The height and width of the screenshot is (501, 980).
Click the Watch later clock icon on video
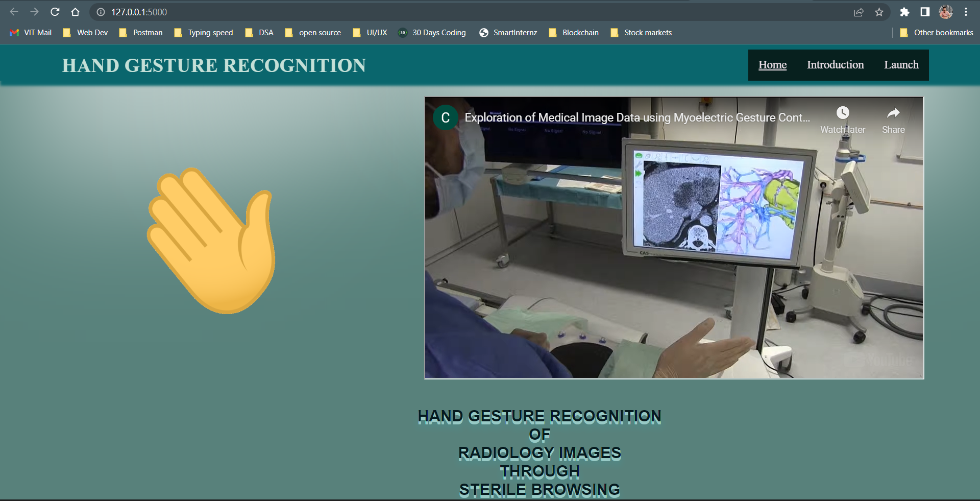pyautogui.click(x=843, y=113)
